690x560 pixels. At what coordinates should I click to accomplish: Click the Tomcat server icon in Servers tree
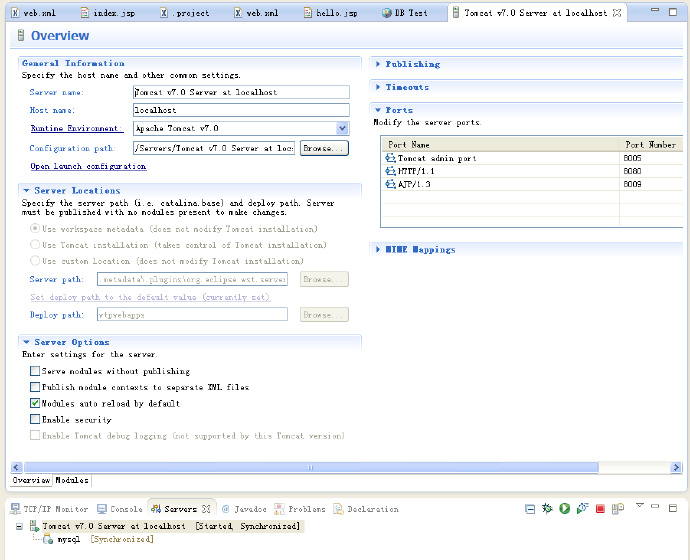(x=34, y=526)
